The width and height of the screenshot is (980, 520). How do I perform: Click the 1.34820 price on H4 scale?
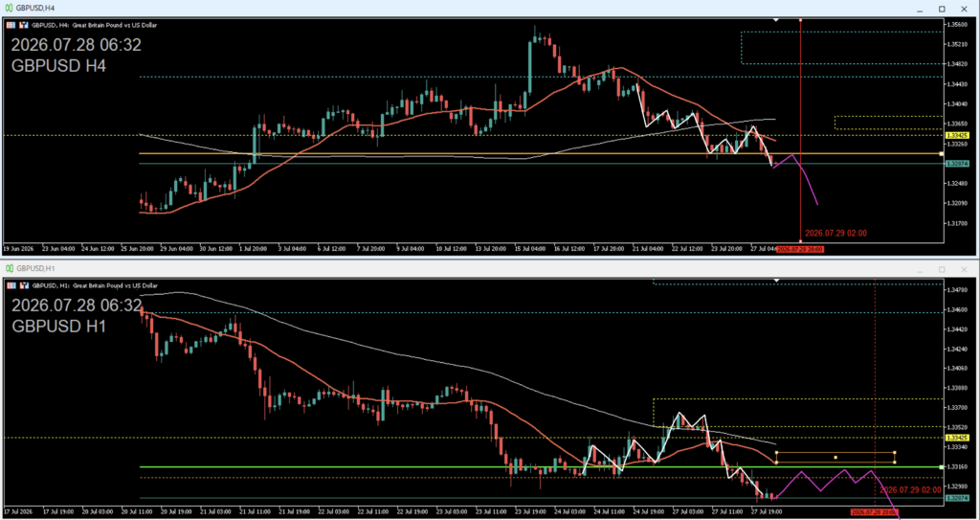click(957, 64)
